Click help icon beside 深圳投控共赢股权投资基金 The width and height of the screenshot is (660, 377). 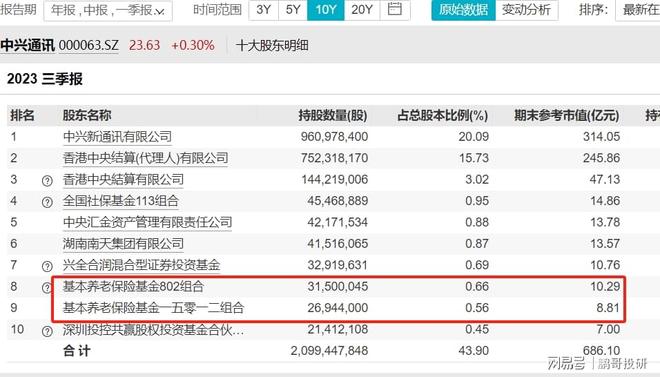tap(47, 331)
